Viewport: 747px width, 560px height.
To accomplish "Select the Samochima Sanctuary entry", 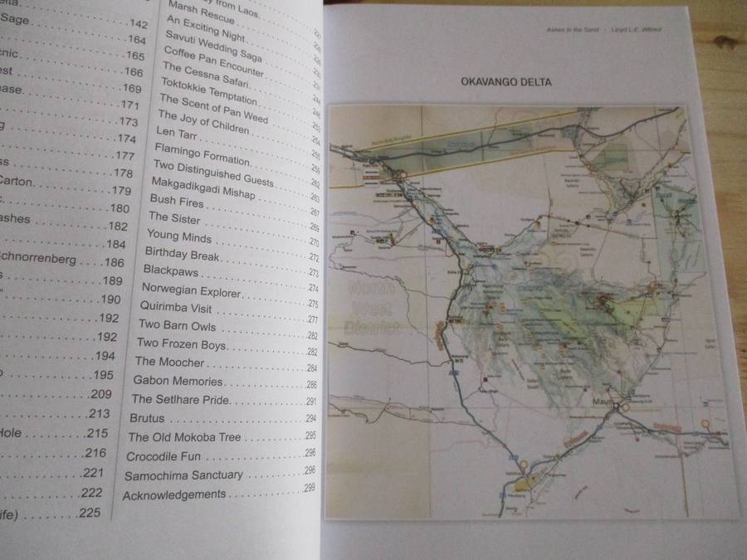I will pos(183,475).
